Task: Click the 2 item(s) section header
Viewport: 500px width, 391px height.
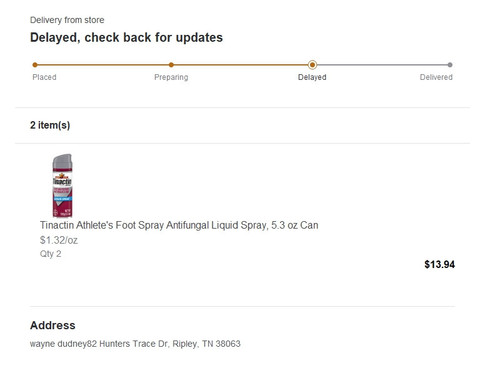Action: (x=50, y=125)
